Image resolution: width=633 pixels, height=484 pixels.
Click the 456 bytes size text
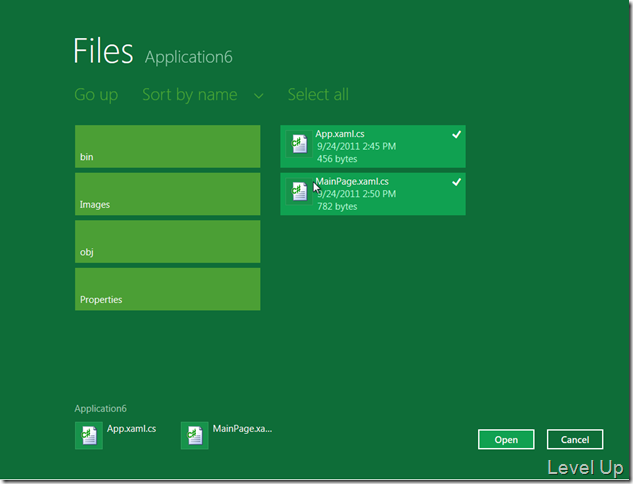click(337, 159)
